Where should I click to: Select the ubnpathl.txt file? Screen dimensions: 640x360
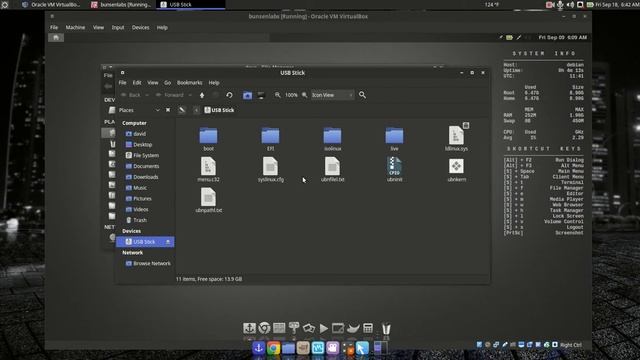209,200
